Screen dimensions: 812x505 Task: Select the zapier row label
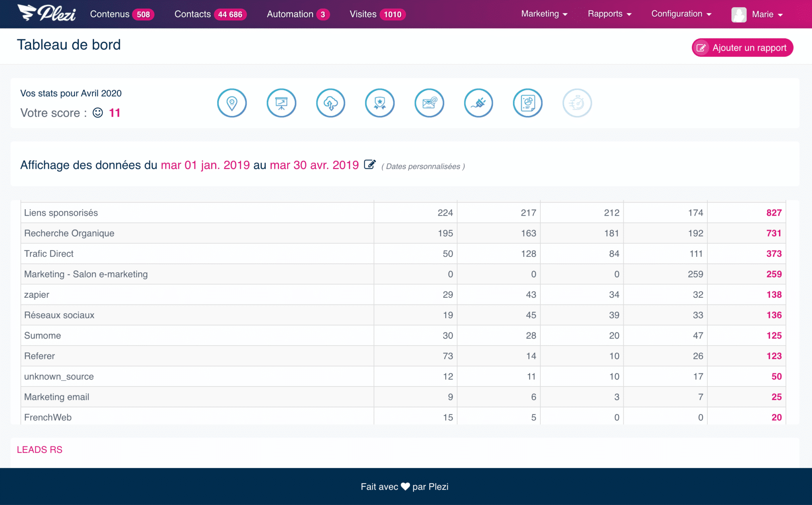coord(36,295)
